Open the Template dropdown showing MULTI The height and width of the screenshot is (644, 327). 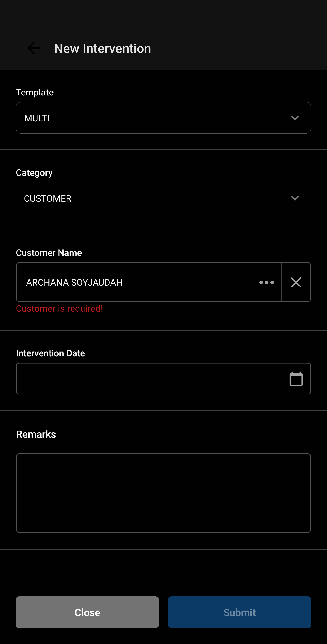coord(150,118)
